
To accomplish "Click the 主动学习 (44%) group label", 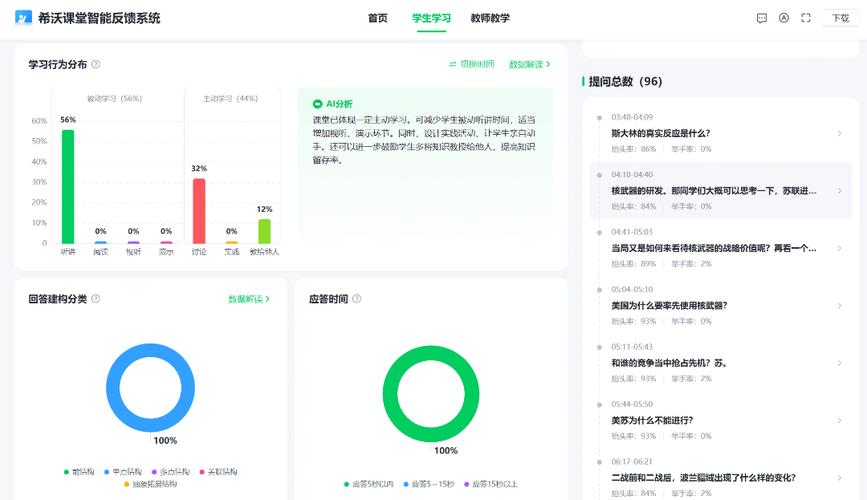I will pyautogui.click(x=230, y=98).
